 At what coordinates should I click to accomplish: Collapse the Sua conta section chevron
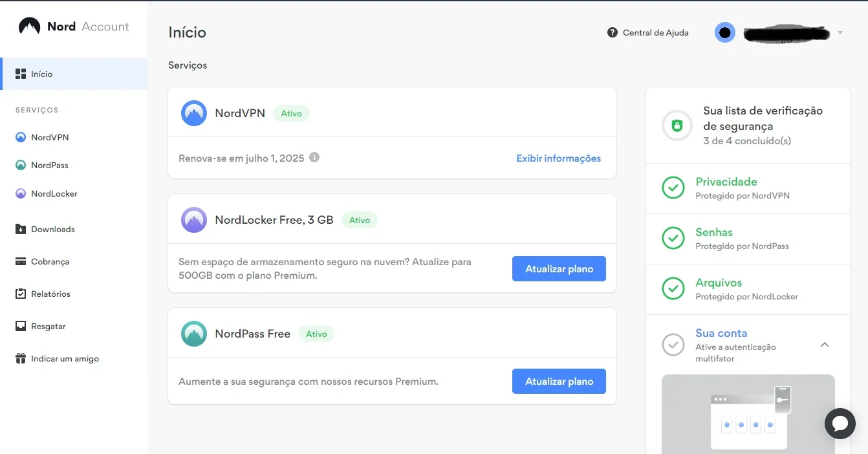pyautogui.click(x=825, y=345)
